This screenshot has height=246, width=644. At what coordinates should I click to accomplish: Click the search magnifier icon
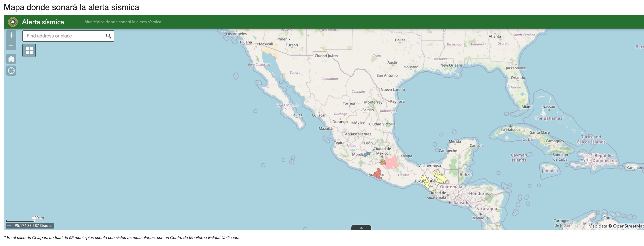tap(108, 36)
